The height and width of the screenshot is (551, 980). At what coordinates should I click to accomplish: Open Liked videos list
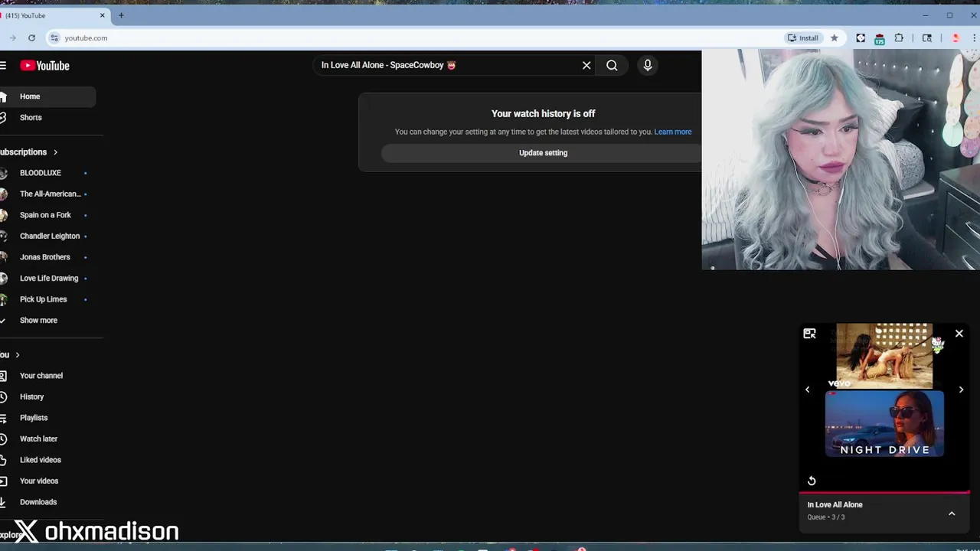(x=41, y=460)
